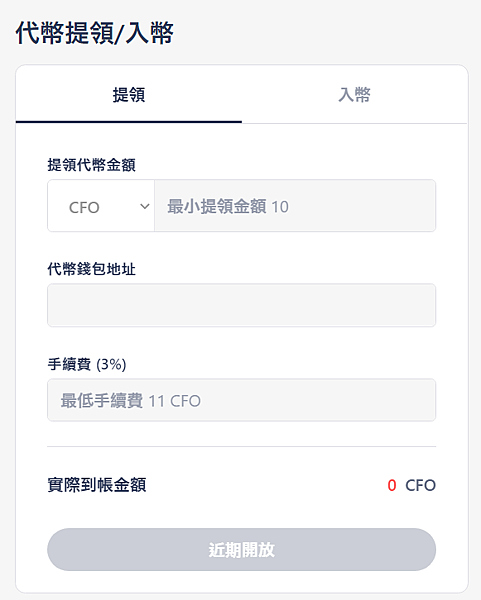The width and height of the screenshot is (481, 600).
Task: Click the 提領代幣金額 field label
Action: pyautogui.click(x=91, y=165)
